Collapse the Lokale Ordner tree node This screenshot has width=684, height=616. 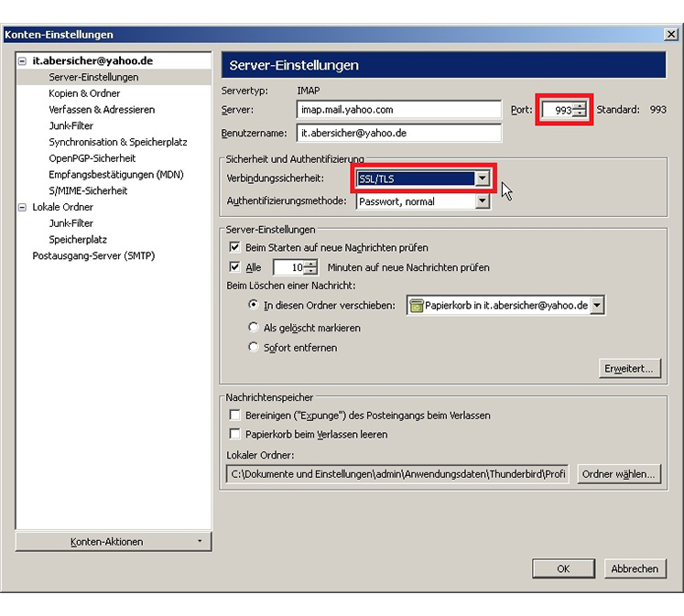tap(23, 208)
